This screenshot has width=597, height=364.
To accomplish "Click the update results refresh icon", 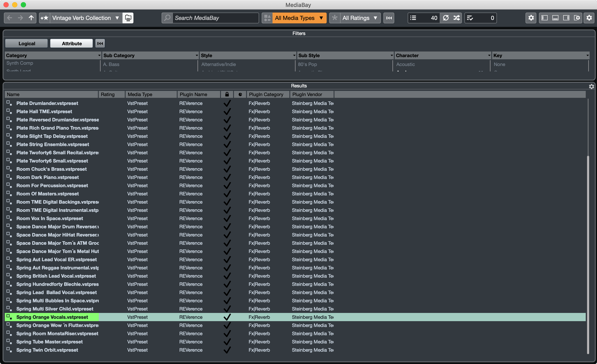I will tap(446, 18).
